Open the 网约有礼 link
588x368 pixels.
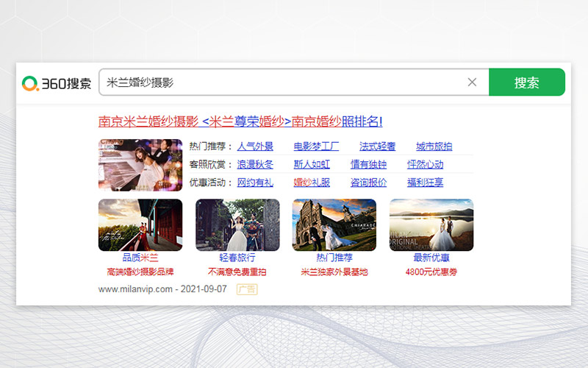click(255, 183)
